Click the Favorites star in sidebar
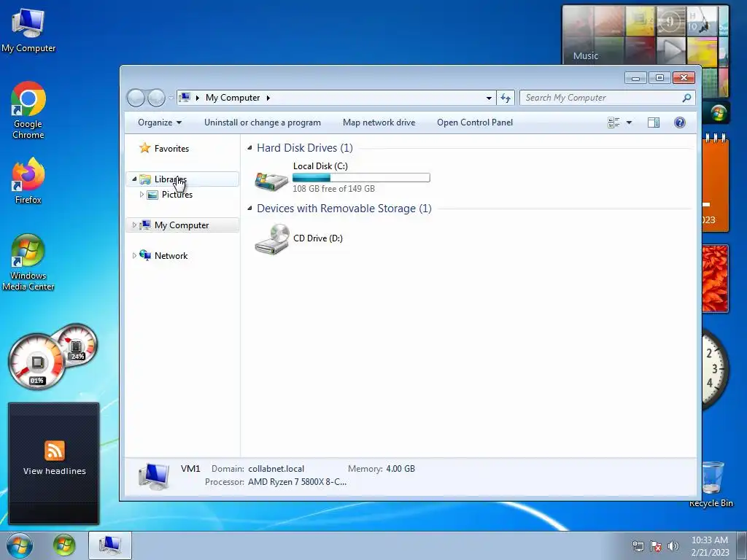The image size is (747, 560). tap(145, 148)
